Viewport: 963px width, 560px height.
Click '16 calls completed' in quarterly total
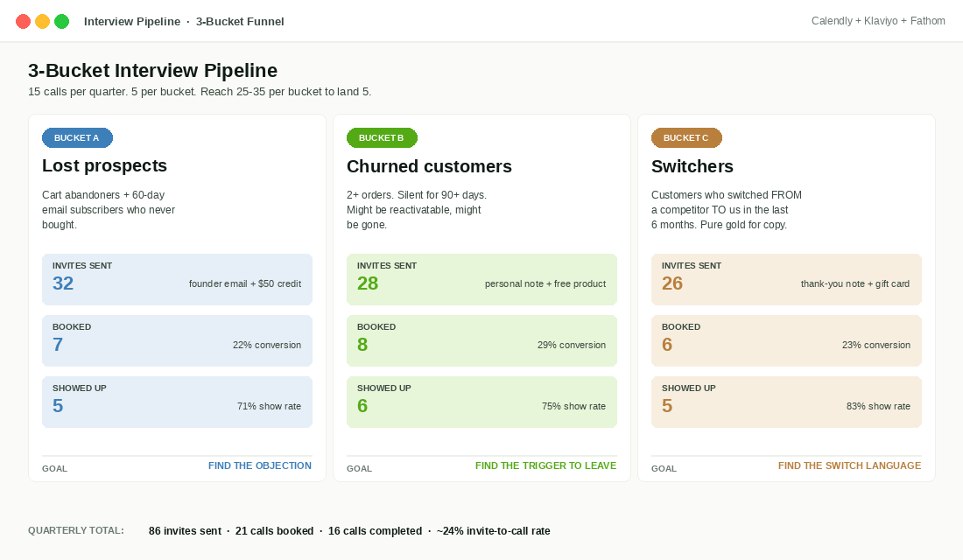376,531
